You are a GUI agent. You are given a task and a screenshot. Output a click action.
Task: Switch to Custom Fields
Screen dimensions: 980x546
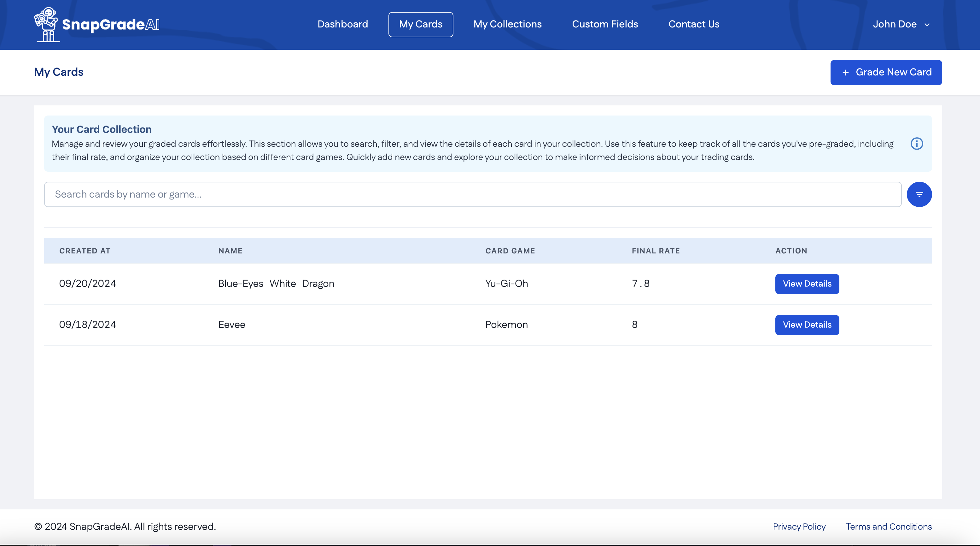[x=604, y=24]
